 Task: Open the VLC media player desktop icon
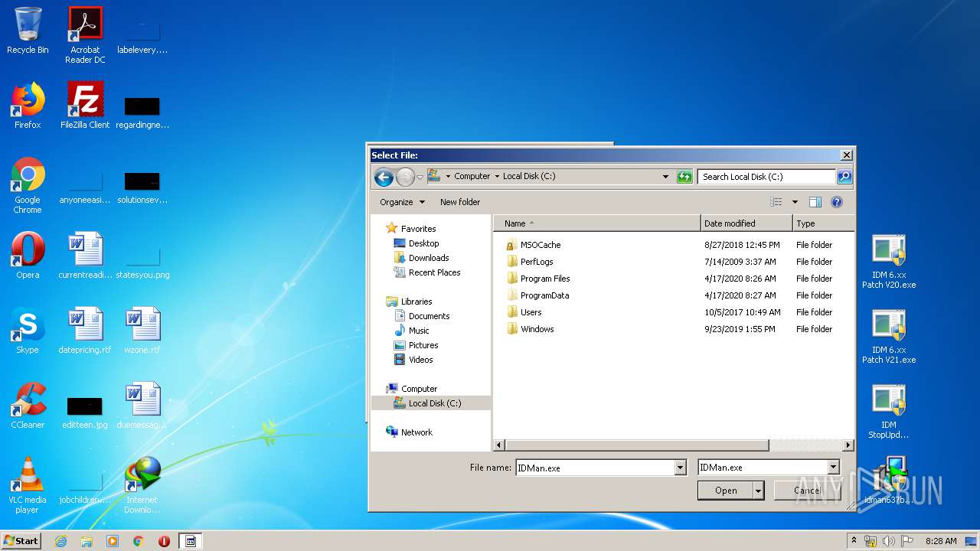click(x=28, y=485)
